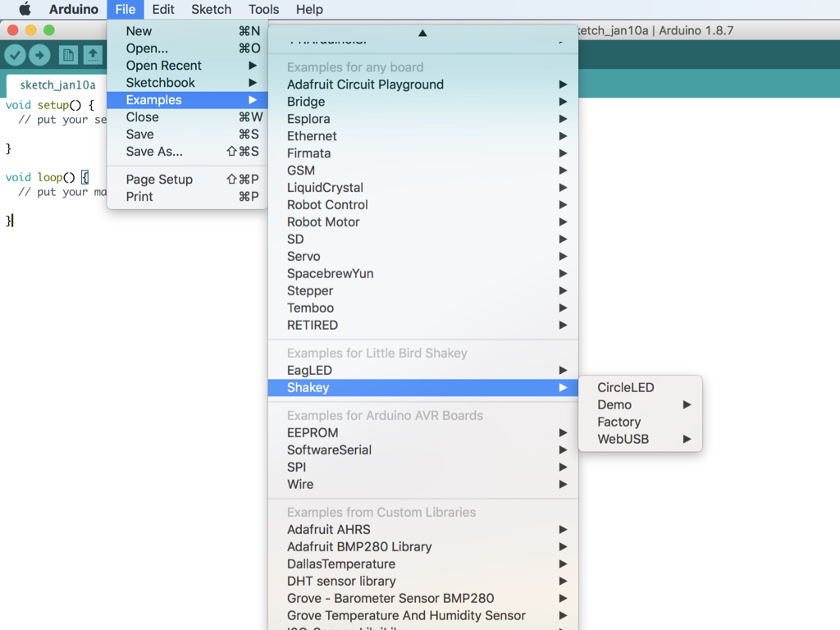The width and height of the screenshot is (840, 630).
Task: Open Grove Temperature And Humidity Sensor examples
Action: [422, 615]
